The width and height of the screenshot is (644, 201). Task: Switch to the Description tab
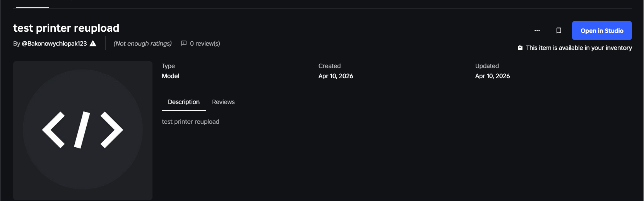(x=183, y=102)
